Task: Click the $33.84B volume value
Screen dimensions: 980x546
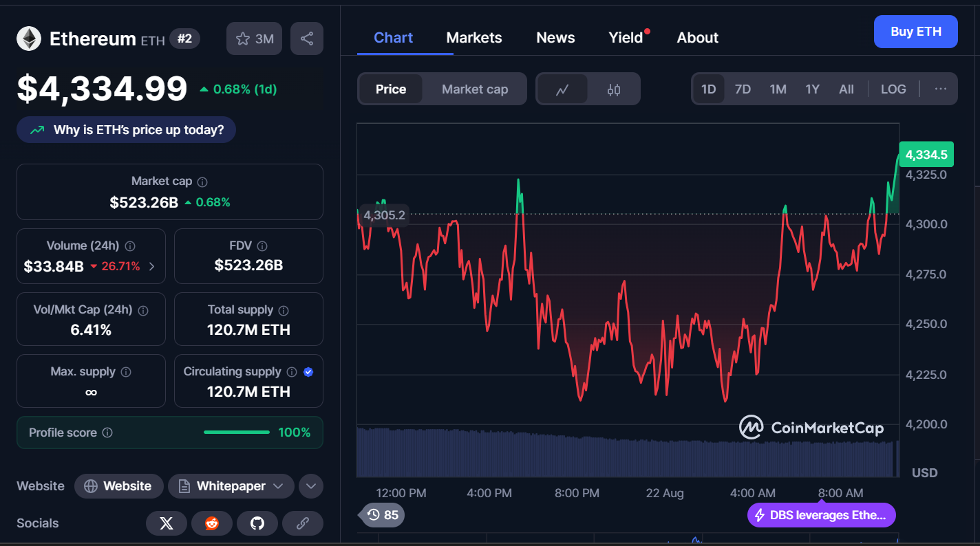Action: (54, 266)
